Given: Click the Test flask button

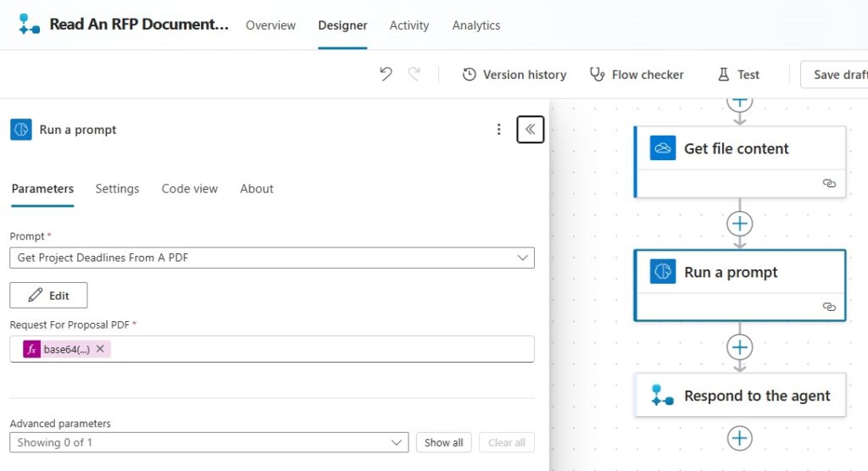Looking at the screenshot, I should click(x=738, y=75).
